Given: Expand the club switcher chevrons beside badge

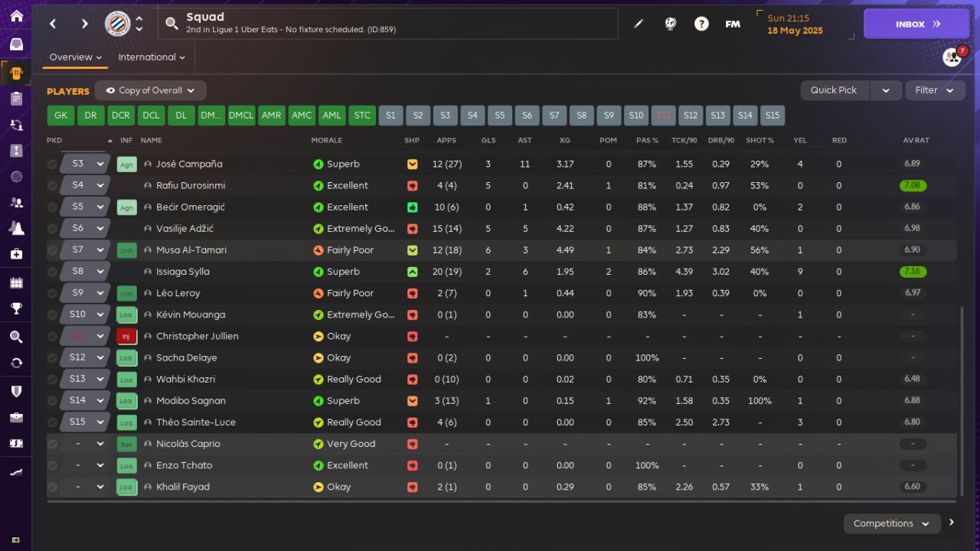Looking at the screenshot, I should point(139,24).
